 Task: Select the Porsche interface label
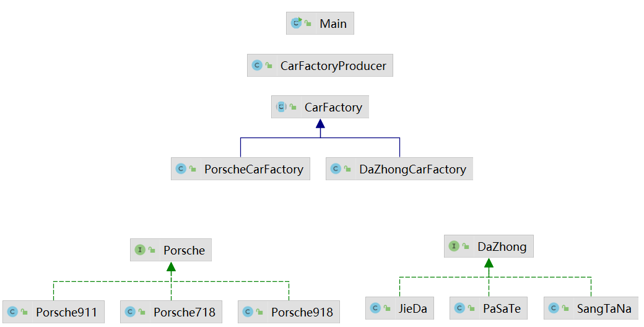(184, 250)
